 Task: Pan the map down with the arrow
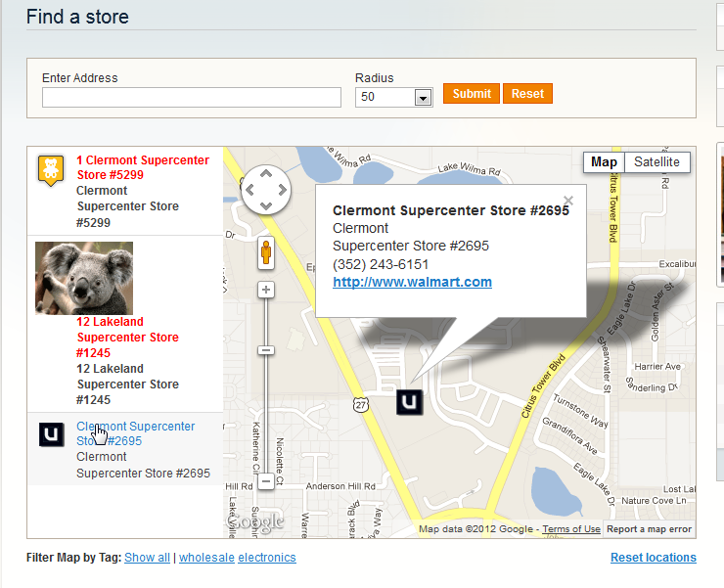pyautogui.click(x=266, y=205)
